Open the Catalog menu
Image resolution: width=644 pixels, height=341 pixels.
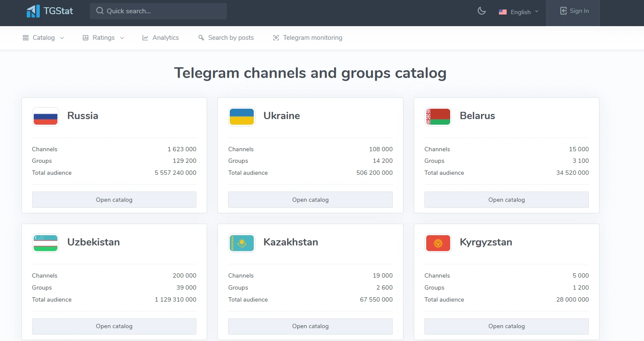[x=44, y=38]
